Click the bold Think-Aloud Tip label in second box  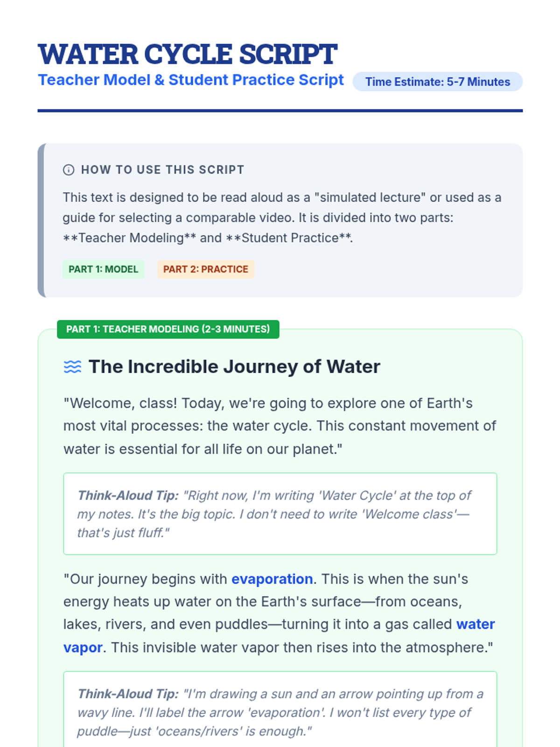pos(128,694)
